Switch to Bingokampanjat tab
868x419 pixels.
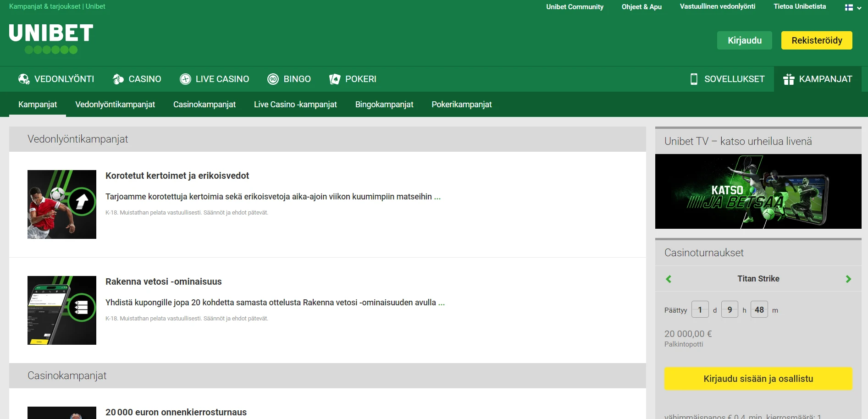(x=384, y=105)
